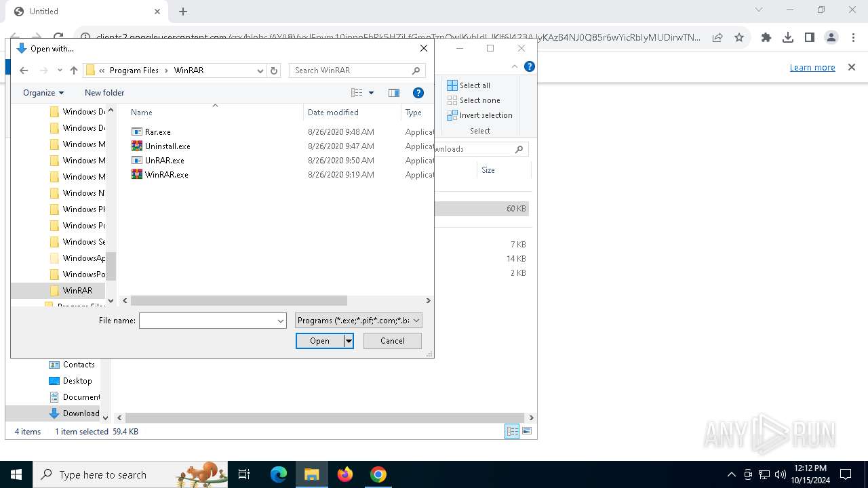Open Chrome extensions puzzle icon
Viewport: 868px width, 488px height.
point(766,38)
